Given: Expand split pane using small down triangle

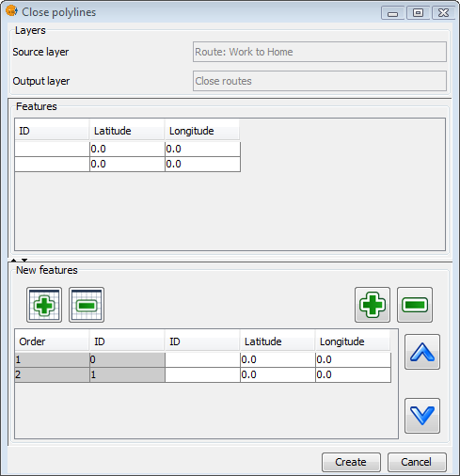Looking at the screenshot, I should pos(24,260).
